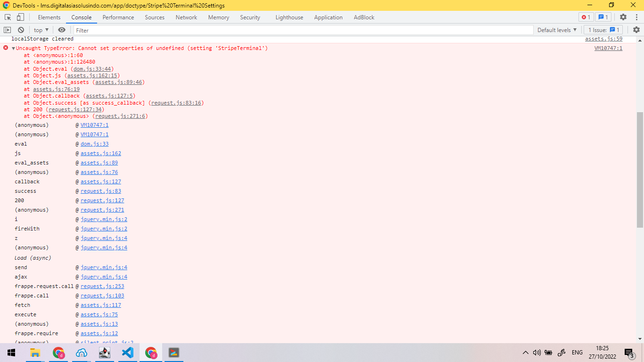The image size is (644, 362).
Task: Open the blue cloud app in taskbar
Action: coord(82,353)
